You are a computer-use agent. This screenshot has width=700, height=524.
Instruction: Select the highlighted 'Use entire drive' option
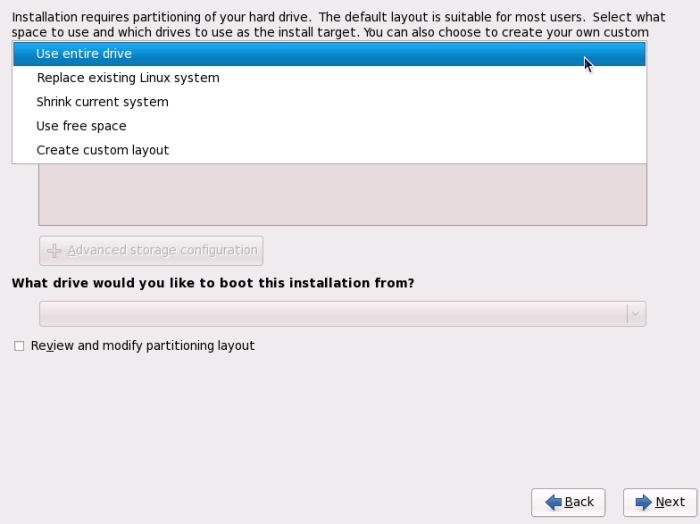(84, 54)
